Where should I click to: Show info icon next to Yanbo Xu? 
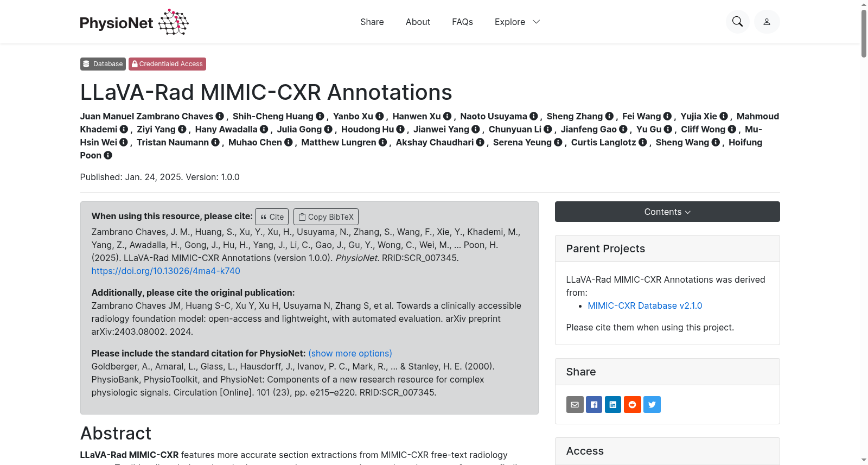click(x=380, y=116)
